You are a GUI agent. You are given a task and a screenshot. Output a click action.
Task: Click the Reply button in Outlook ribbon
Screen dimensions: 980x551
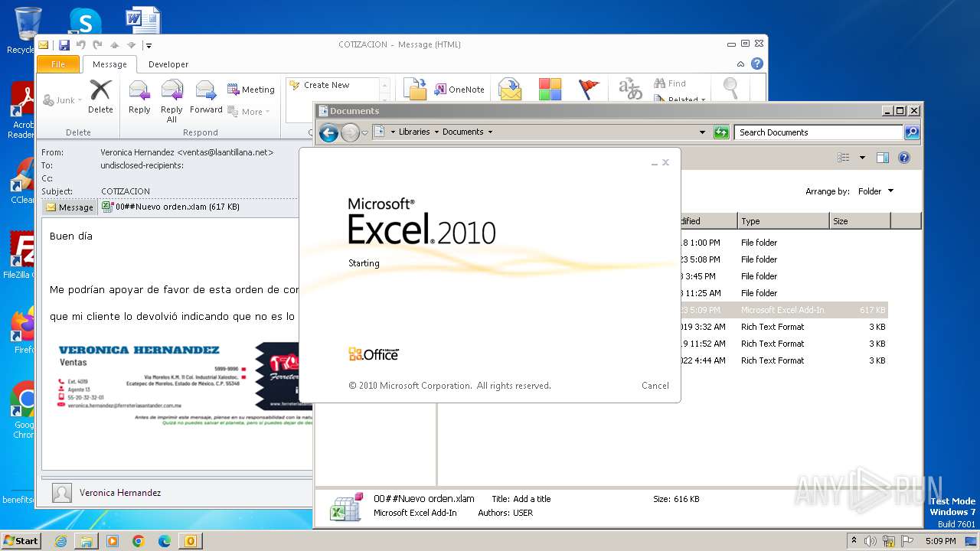coord(139,96)
